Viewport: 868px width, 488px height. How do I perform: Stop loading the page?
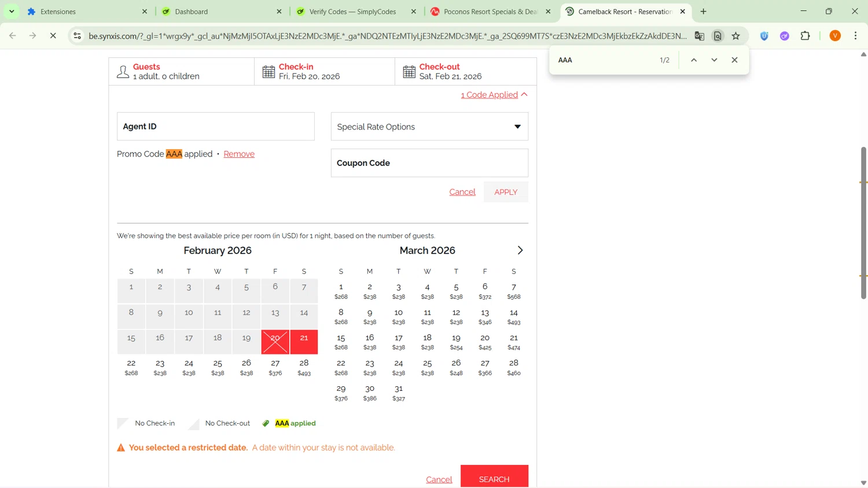click(x=53, y=36)
